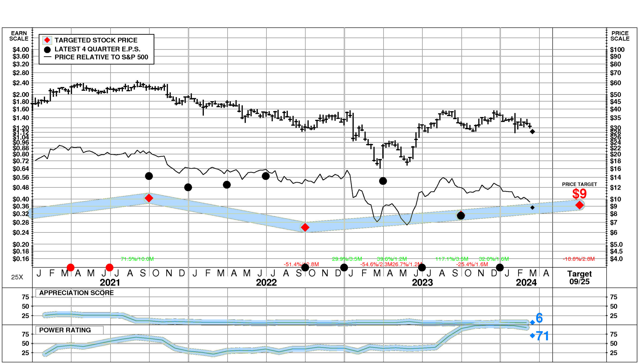Click the large red $9 price target value
Image resolution: width=638 pixels, height=364 pixels.
[579, 194]
